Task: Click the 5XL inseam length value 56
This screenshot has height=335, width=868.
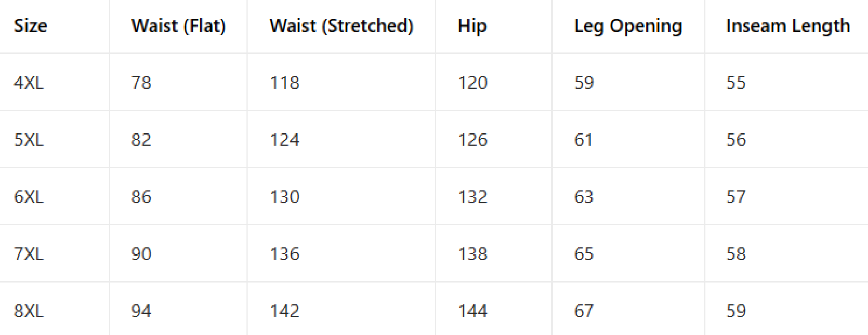Action: pos(736,140)
